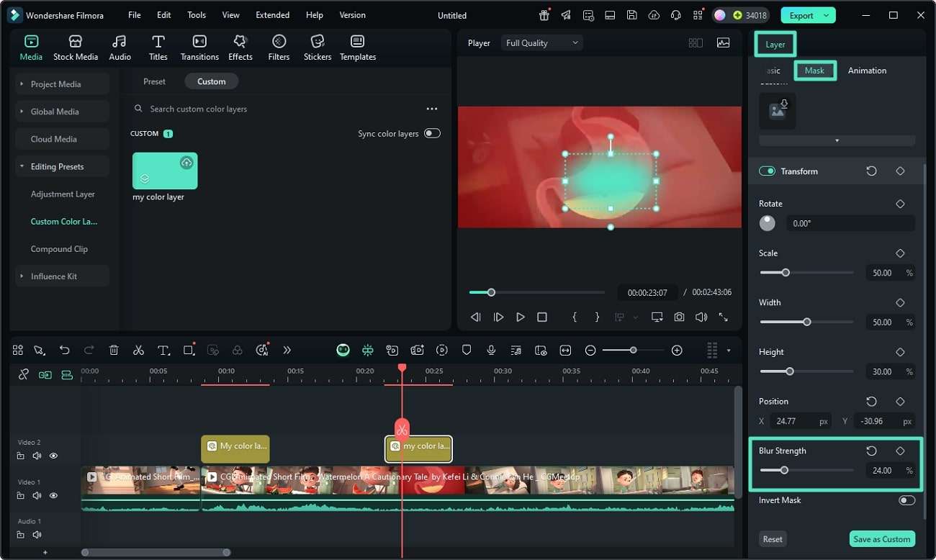The height and width of the screenshot is (560, 936).
Task: Open the Stock Media tab
Action: point(76,48)
